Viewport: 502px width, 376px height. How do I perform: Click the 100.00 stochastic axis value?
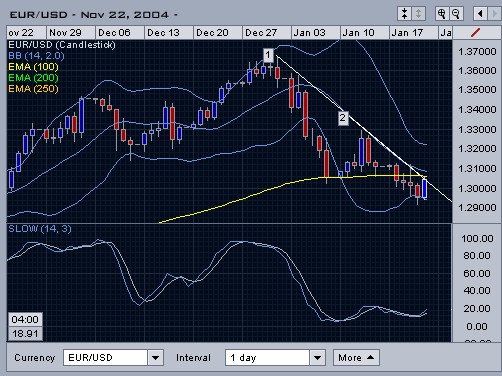[x=477, y=239]
